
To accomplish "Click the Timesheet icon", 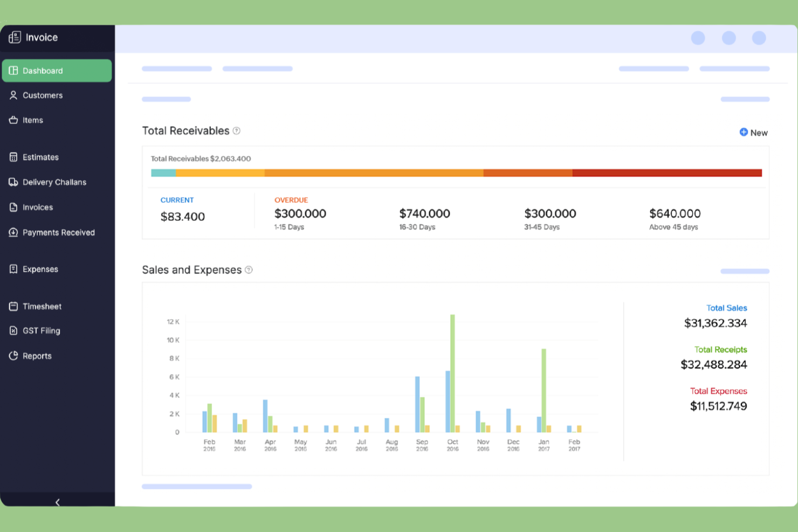I will [13, 306].
